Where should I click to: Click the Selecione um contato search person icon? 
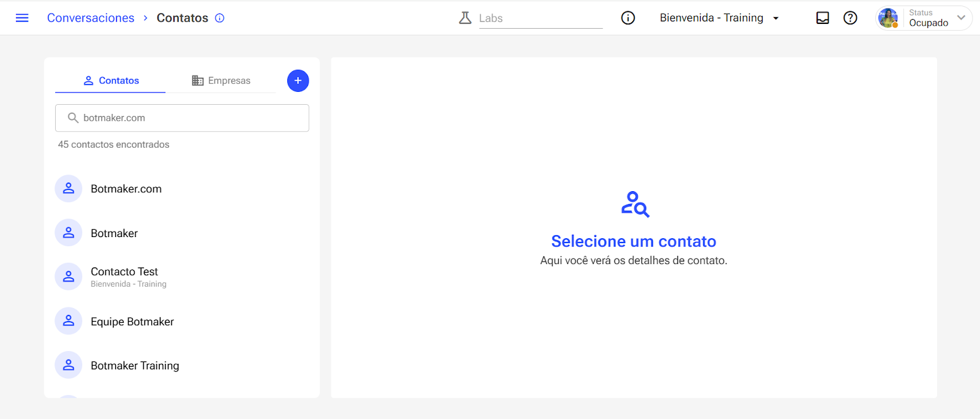pos(635,204)
